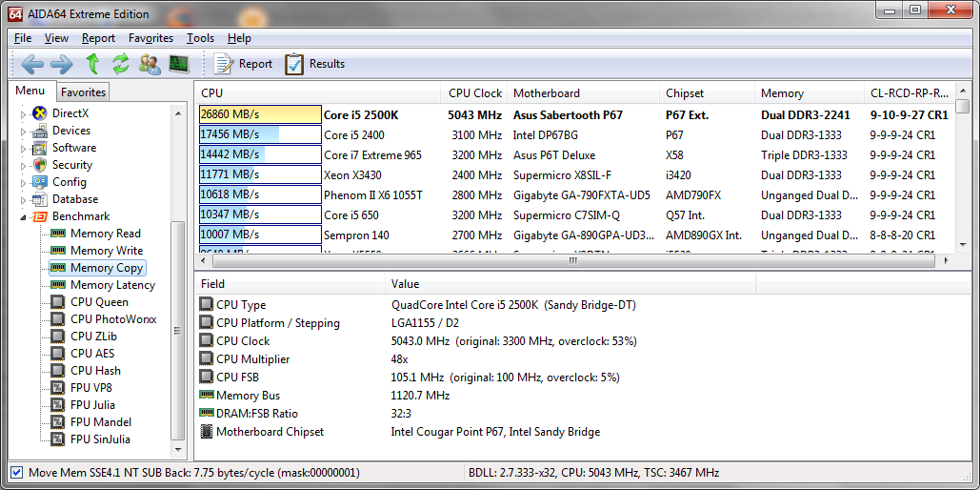This screenshot has height=490, width=980.
Task: Click the CPU Queen chip icon
Action: (58, 302)
